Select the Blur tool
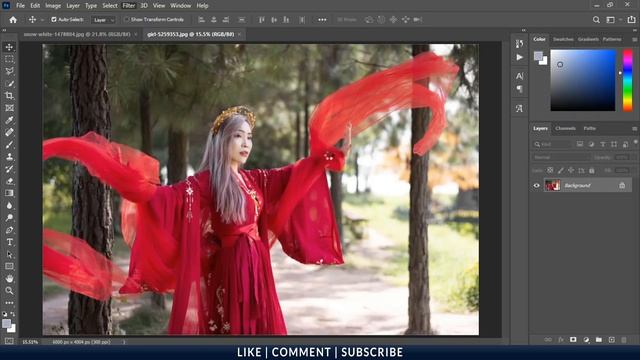 [9, 205]
